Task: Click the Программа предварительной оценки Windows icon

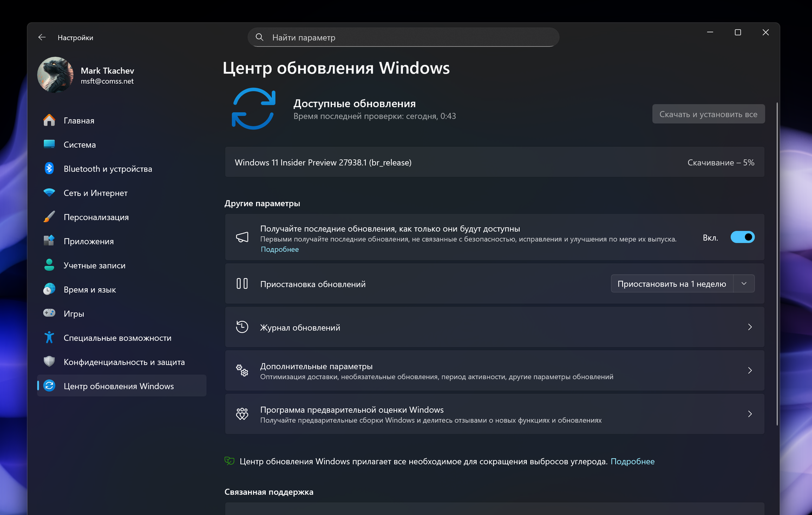Action: pyautogui.click(x=242, y=414)
